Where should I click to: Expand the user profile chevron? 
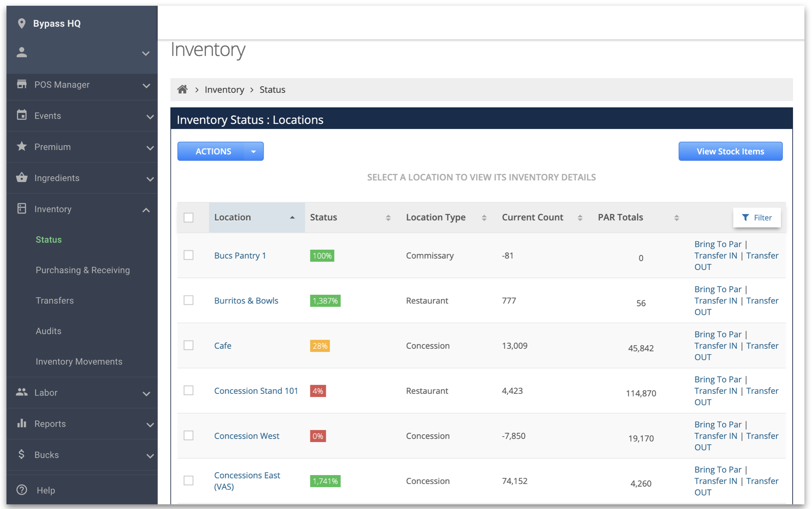[146, 54]
